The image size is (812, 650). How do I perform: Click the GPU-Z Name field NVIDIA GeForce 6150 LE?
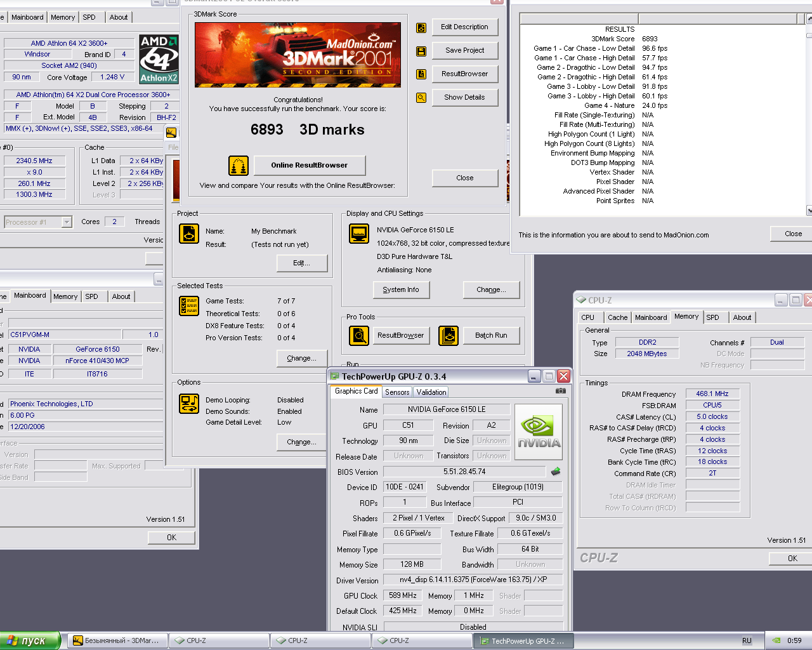(x=447, y=409)
